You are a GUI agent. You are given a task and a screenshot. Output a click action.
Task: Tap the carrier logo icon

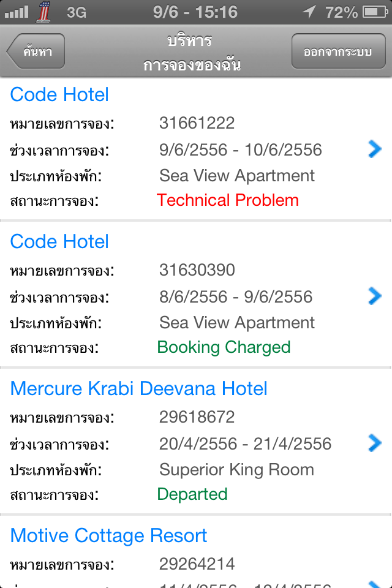(44, 12)
